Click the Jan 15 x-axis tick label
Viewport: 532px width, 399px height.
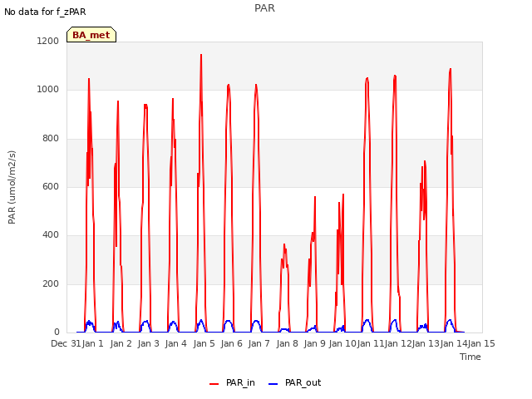[481, 343]
